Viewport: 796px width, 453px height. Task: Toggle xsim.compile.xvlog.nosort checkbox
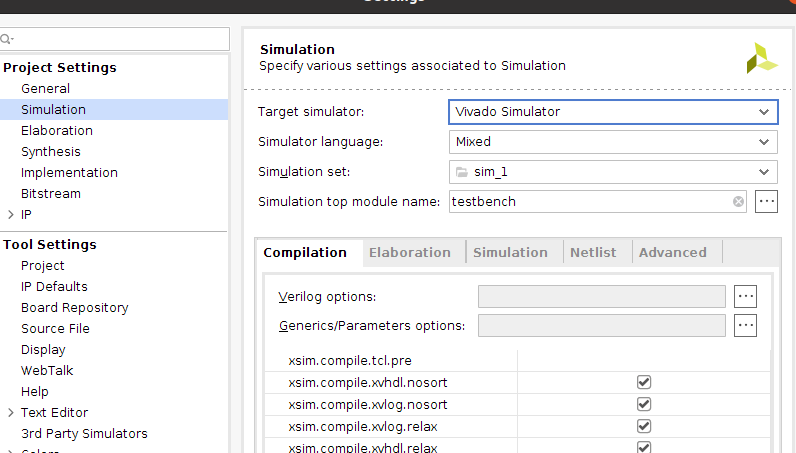point(644,404)
